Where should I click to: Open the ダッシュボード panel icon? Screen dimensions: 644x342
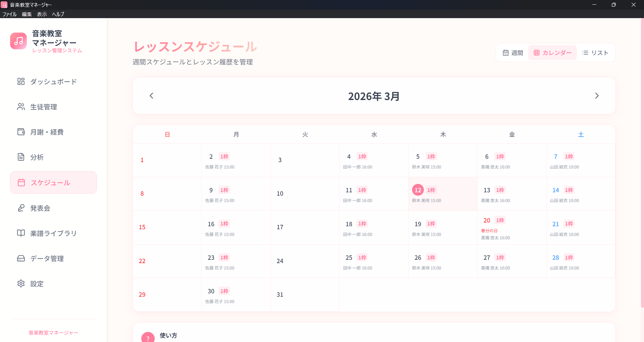(x=21, y=82)
